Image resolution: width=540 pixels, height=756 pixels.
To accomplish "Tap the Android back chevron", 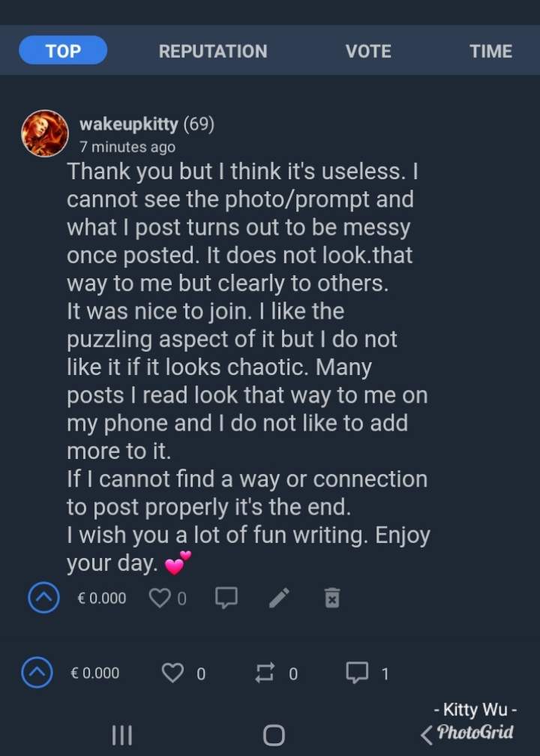I will pyautogui.click(x=426, y=734).
